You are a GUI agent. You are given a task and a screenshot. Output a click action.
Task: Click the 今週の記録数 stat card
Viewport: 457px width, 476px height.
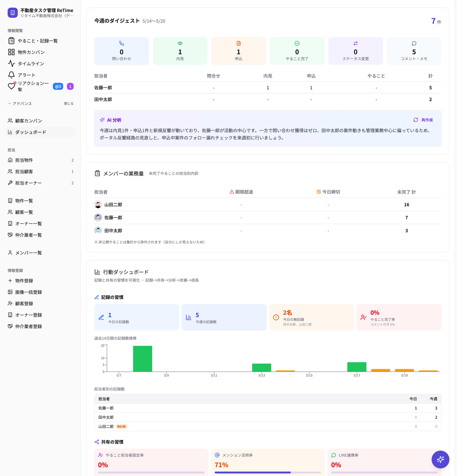(x=224, y=317)
